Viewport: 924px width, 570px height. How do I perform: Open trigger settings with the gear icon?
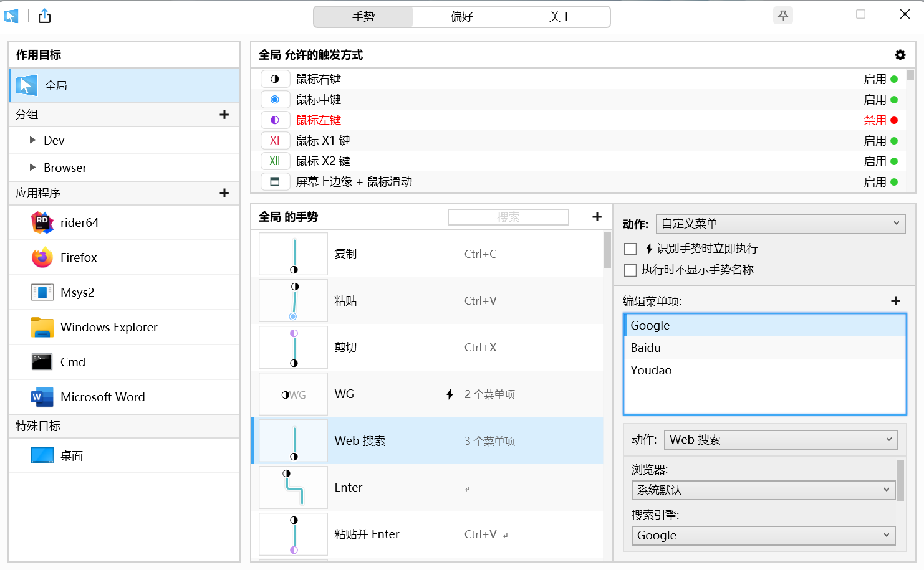point(900,55)
